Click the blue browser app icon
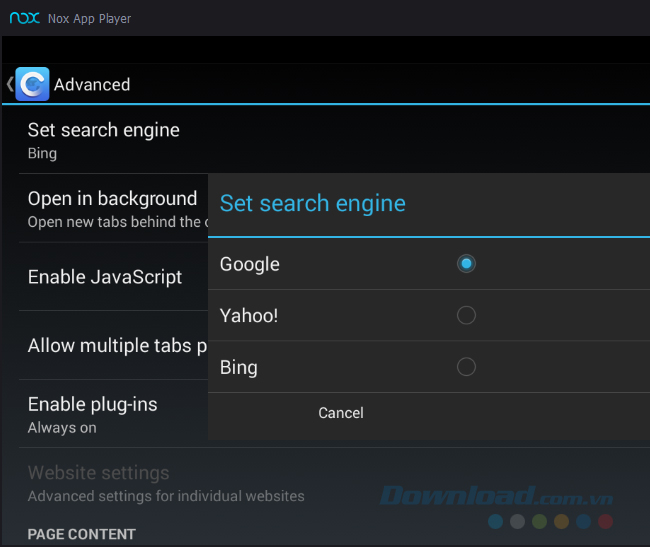The height and width of the screenshot is (547, 650). [33, 85]
